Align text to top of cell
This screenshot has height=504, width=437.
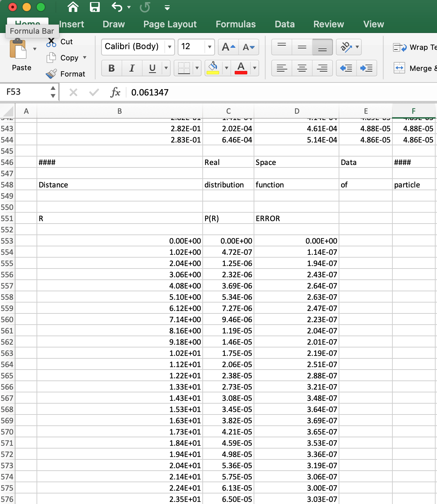coord(282,47)
